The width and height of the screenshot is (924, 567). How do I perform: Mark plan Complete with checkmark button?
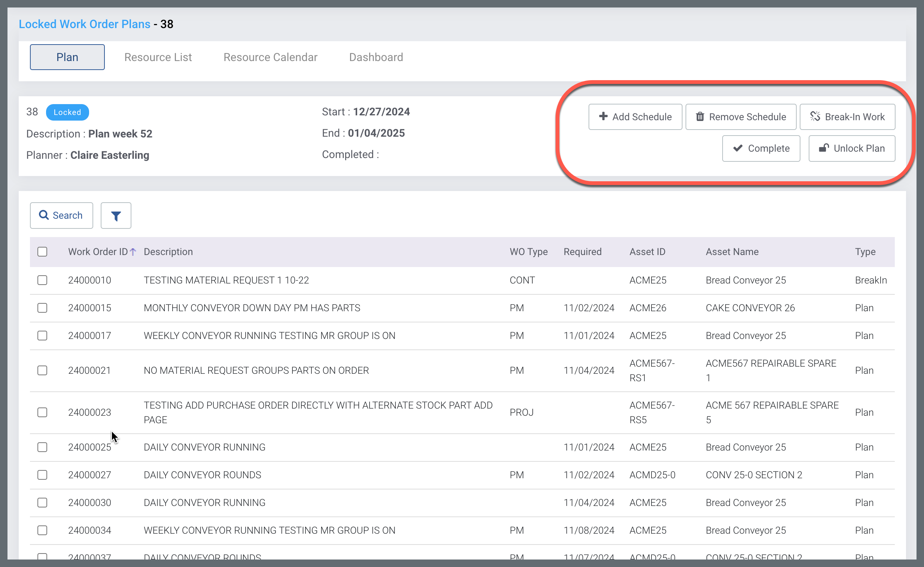761,149
